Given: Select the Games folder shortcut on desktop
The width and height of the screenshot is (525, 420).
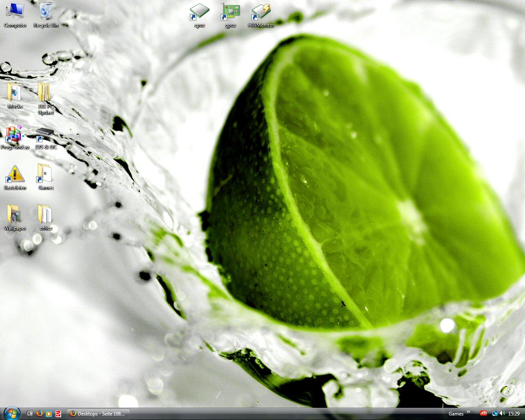Looking at the screenshot, I should tap(45, 174).
